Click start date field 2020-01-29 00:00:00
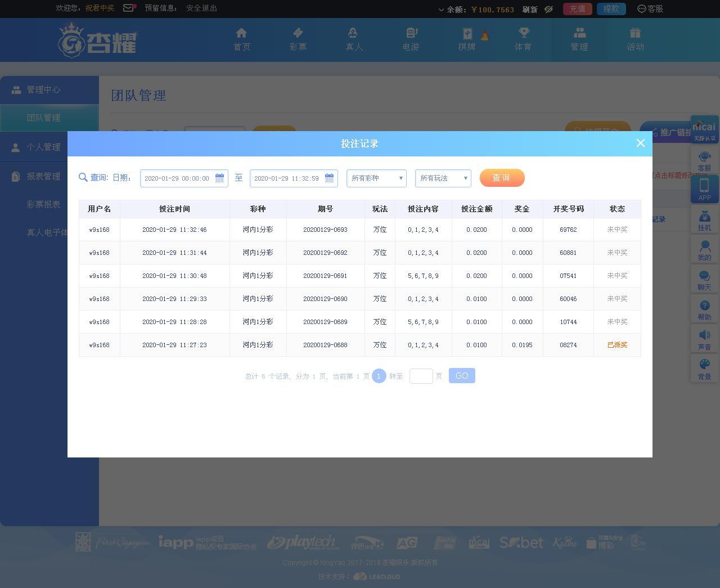This screenshot has height=588, width=720. pyautogui.click(x=184, y=178)
